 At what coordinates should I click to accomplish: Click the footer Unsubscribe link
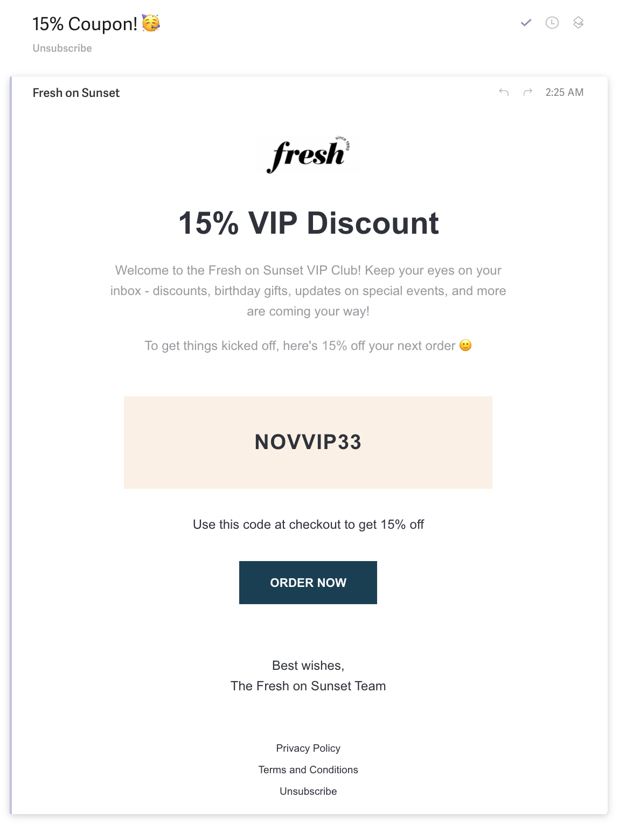[308, 791]
